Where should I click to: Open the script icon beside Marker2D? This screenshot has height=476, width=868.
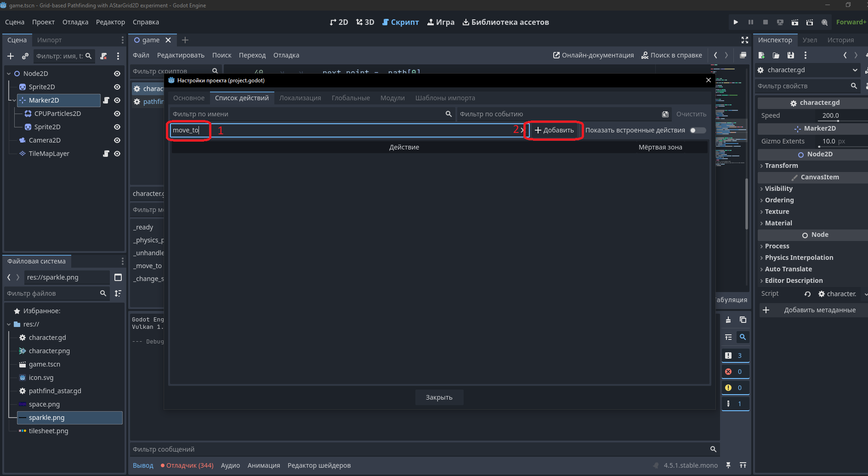tap(106, 100)
